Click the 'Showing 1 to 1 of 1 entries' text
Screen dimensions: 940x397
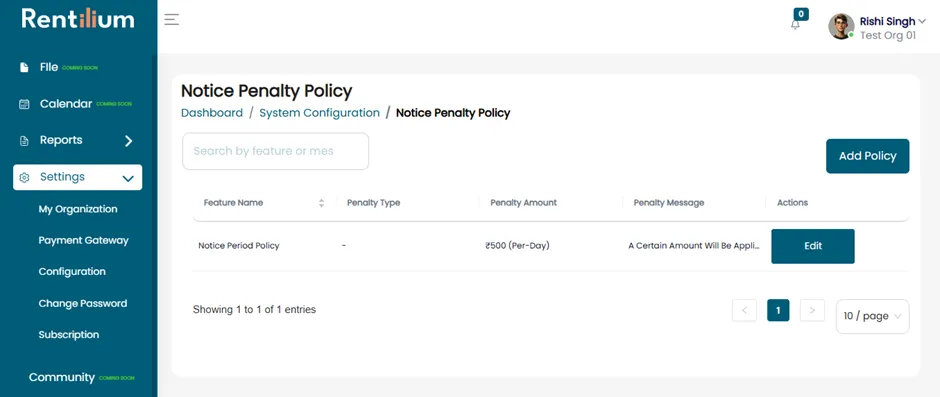point(254,309)
